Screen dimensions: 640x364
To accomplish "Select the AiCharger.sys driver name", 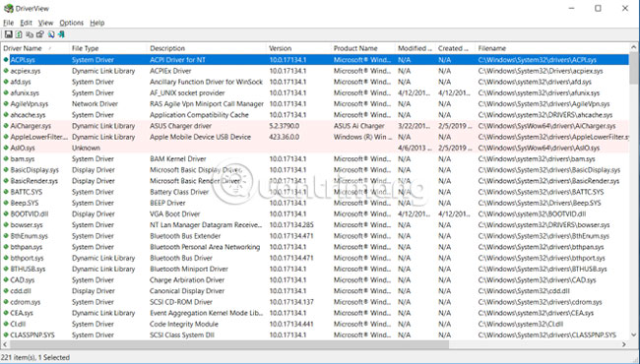I will [31, 126].
